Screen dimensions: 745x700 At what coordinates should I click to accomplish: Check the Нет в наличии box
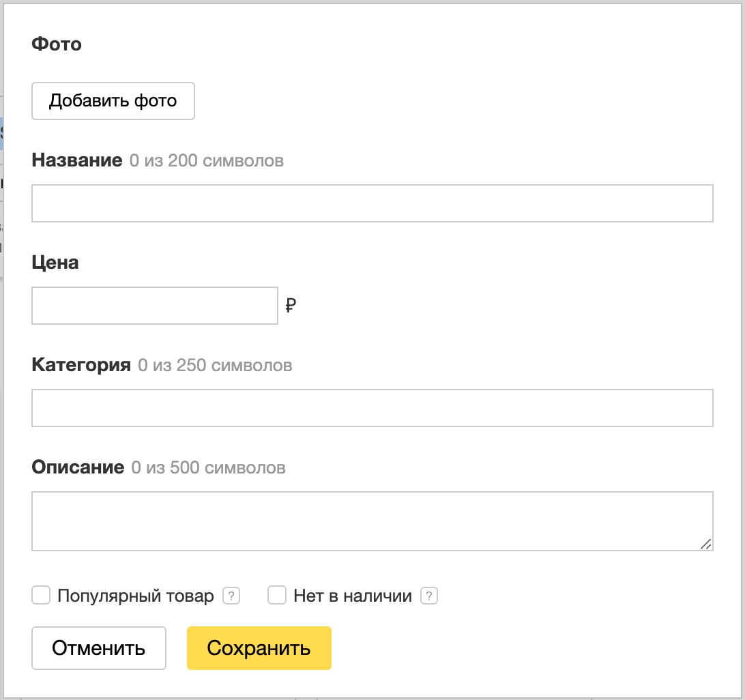point(276,596)
